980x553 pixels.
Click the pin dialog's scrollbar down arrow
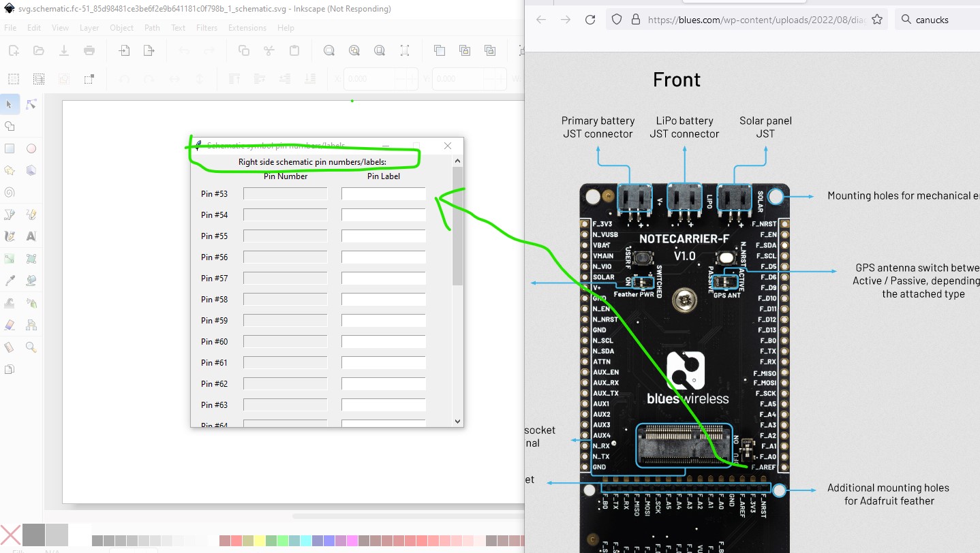(x=457, y=422)
